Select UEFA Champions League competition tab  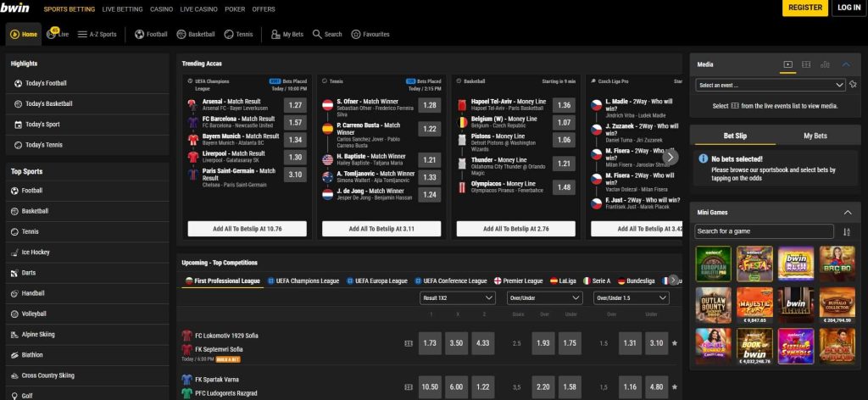303,281
